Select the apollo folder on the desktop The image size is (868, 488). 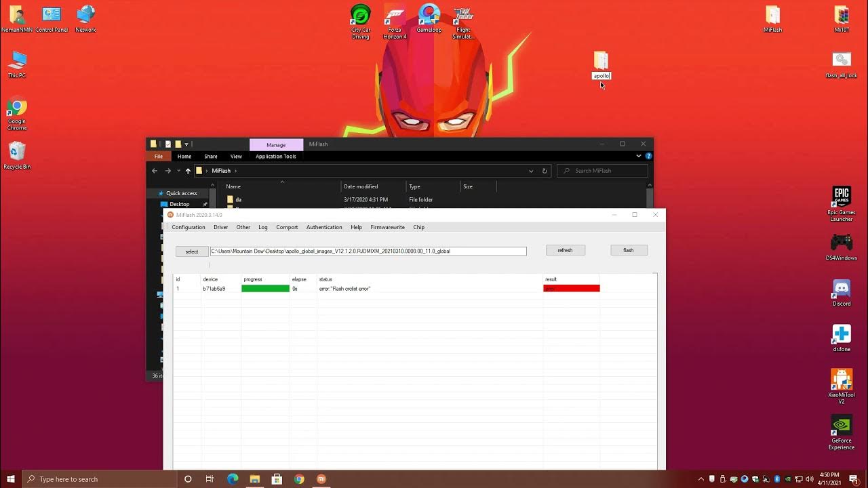click(601, 65)
